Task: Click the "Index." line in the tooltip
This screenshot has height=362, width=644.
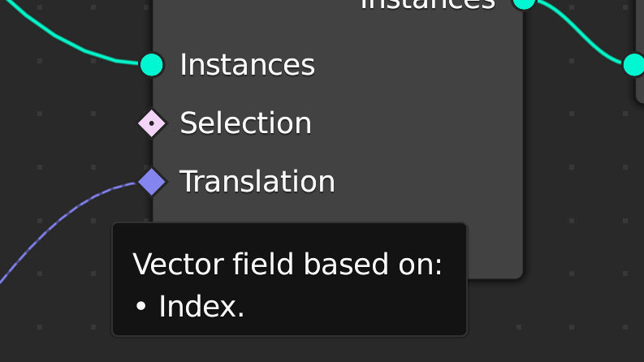Action: [x=201, y=307]
